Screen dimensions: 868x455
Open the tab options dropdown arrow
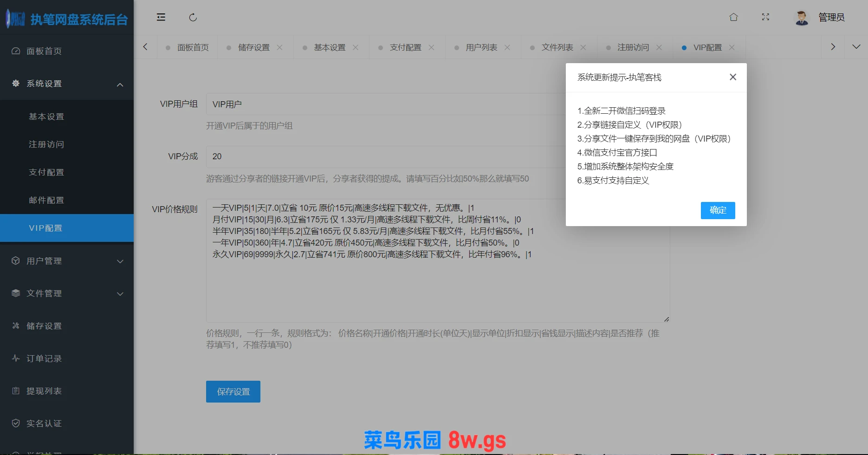pos(856,47)
